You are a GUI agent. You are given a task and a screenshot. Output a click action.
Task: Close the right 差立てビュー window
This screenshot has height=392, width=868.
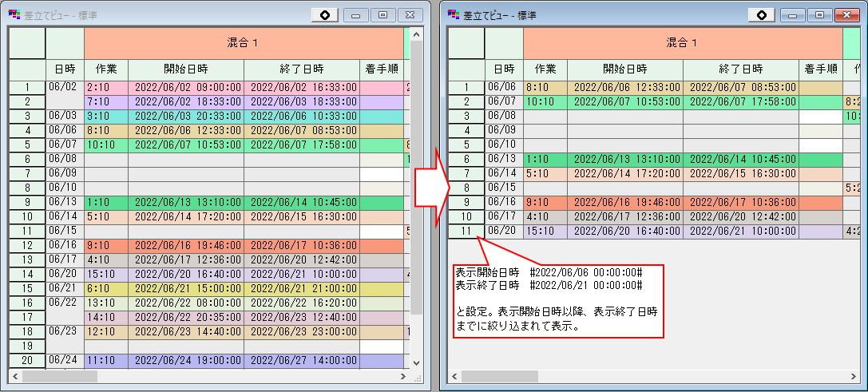click(x=846, y=15)
